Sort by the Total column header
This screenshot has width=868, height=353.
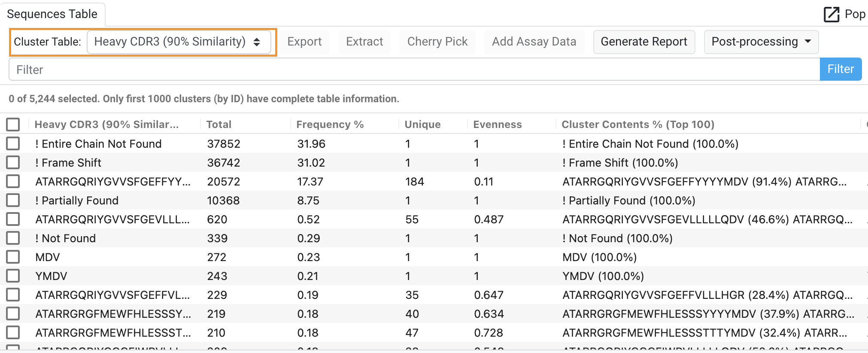(219, 125)
